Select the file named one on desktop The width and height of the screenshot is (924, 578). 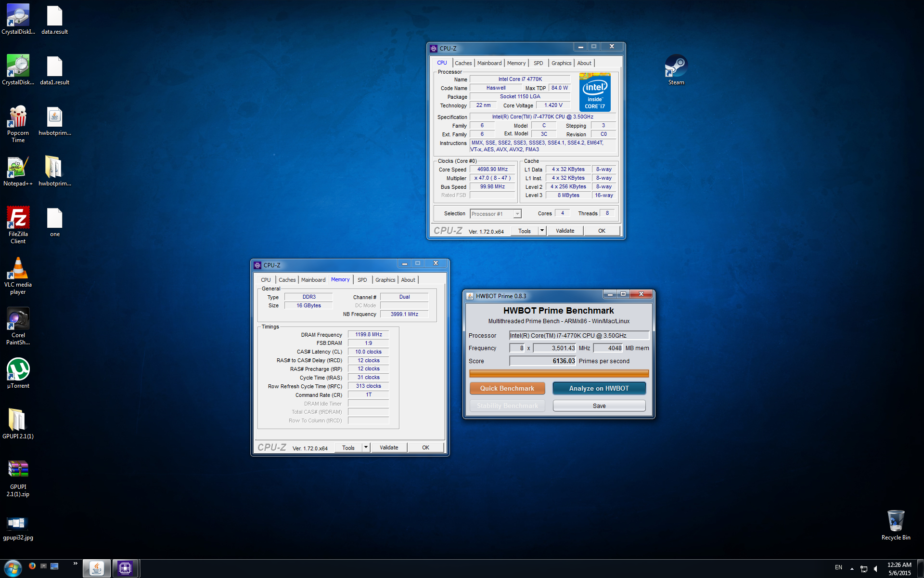54,222
